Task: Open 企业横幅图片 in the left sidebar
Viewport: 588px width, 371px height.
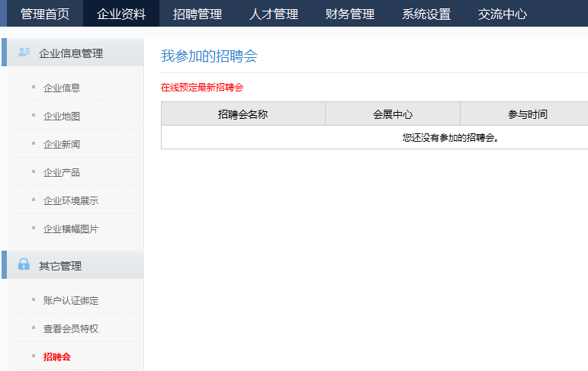Action: pos(71,229)
